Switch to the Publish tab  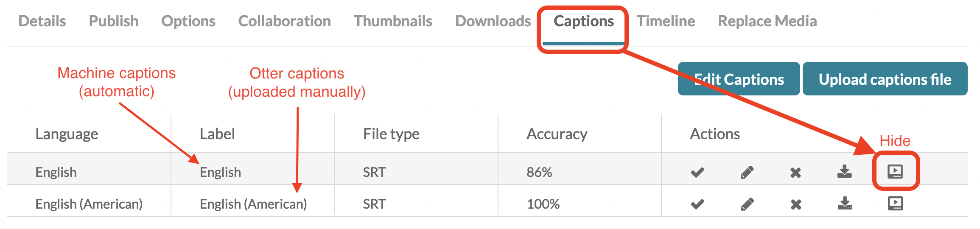click(113, 21)
